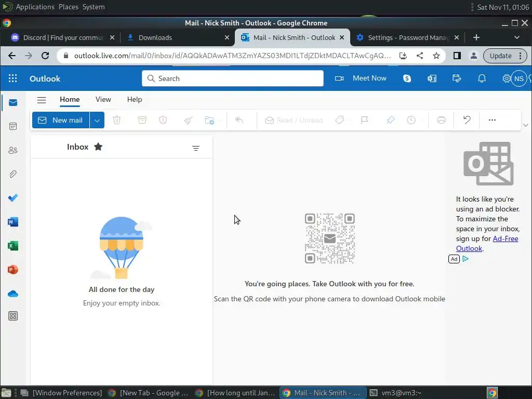Click the Pin icon in ribbon
Image resolution: width=532 pixels, height=399 pixels.
pos(391,120)
